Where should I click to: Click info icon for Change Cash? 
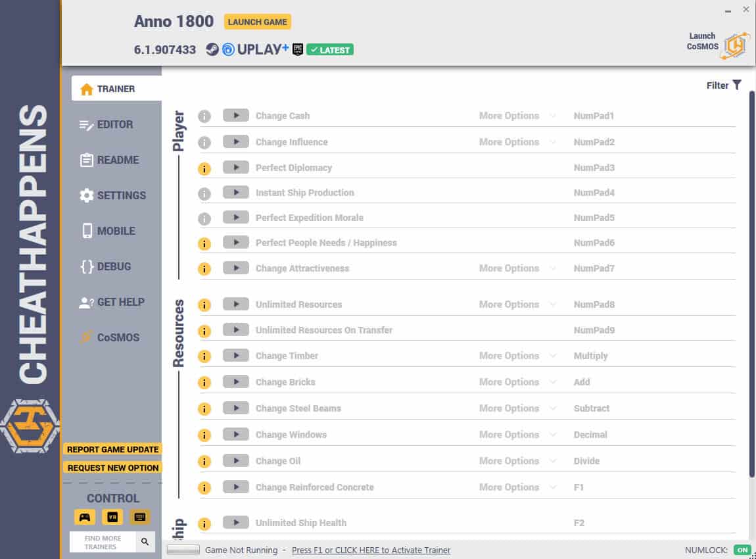204,116
